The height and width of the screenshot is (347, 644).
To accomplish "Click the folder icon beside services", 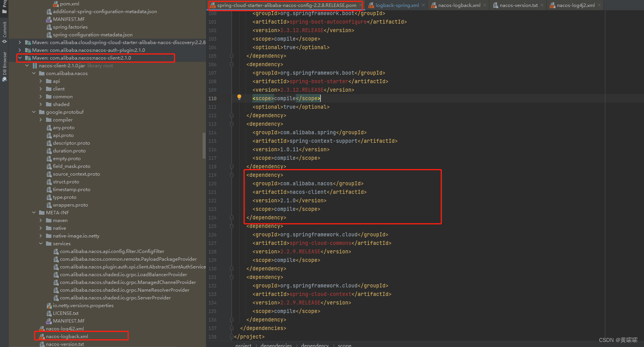I will pos(49,244).
